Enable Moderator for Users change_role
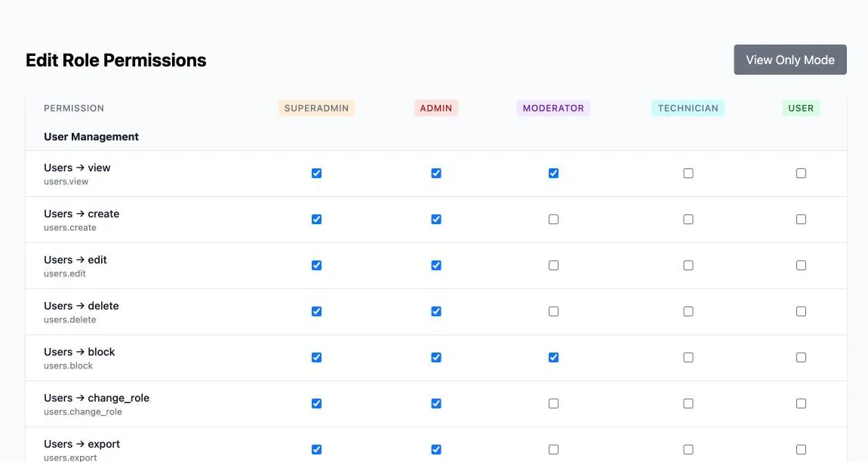Image resolution: width=868 pixels, height=462 pixels. tap(553, 403)
